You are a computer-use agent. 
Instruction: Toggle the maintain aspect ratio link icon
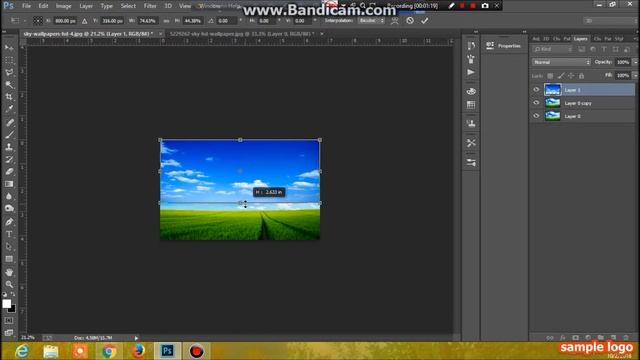pos(166,20)
